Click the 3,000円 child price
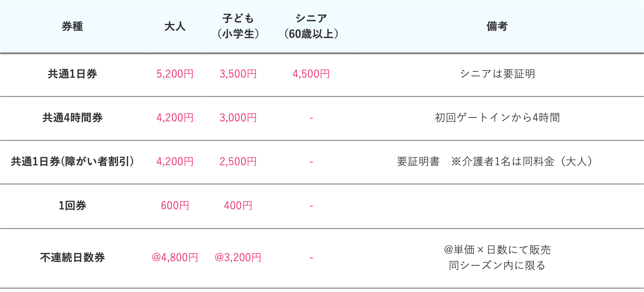 point(238,118)
